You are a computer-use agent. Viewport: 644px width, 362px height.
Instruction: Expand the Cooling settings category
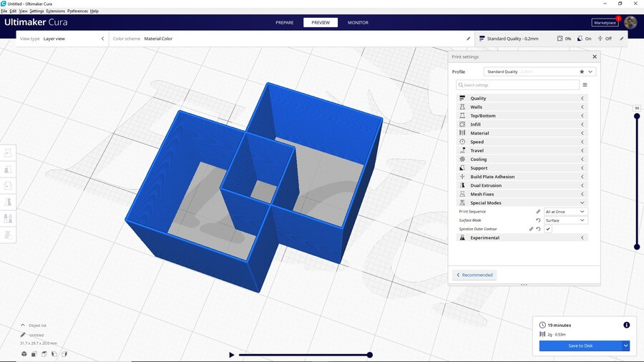pos(522,160)
